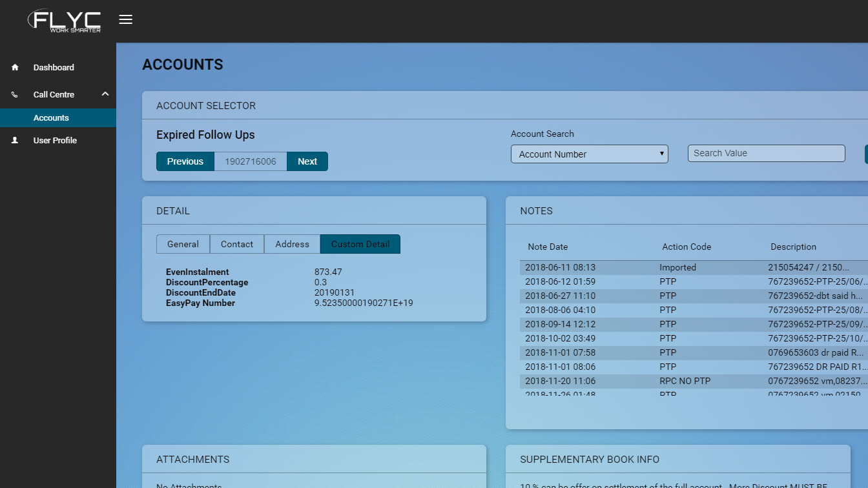Click the Call Centre phone icon

pos(15,94)
